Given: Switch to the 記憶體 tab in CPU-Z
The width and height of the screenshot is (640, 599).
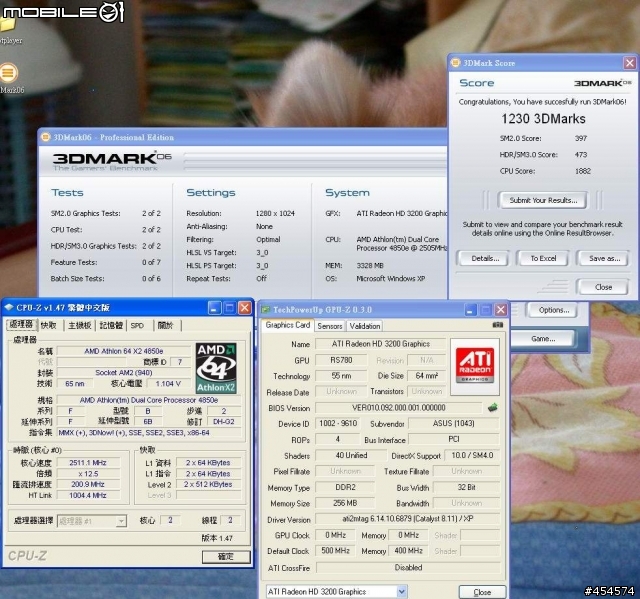Looking at the screenshot, I should 111,325.
